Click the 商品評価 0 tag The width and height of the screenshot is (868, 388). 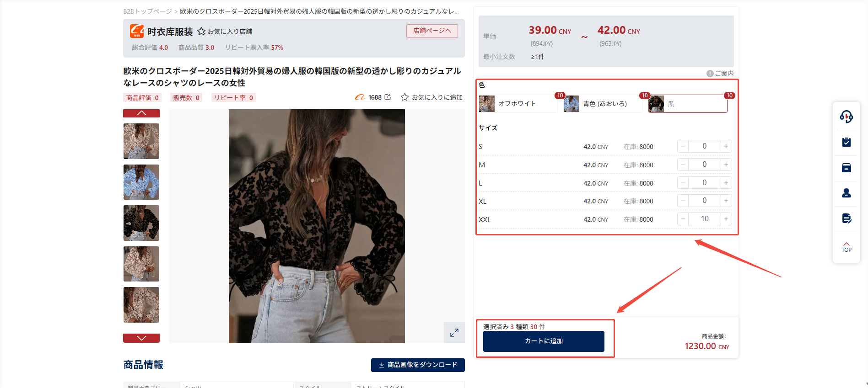(142, 98)
